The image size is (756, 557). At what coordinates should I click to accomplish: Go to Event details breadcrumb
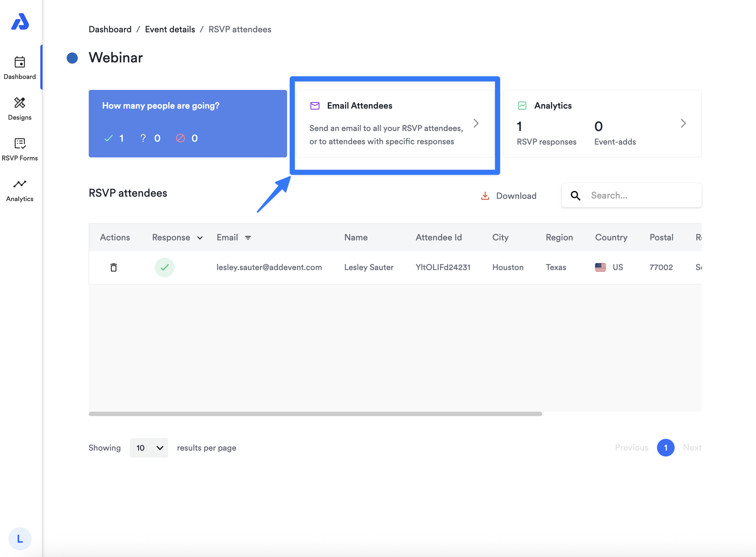[170, 29]
